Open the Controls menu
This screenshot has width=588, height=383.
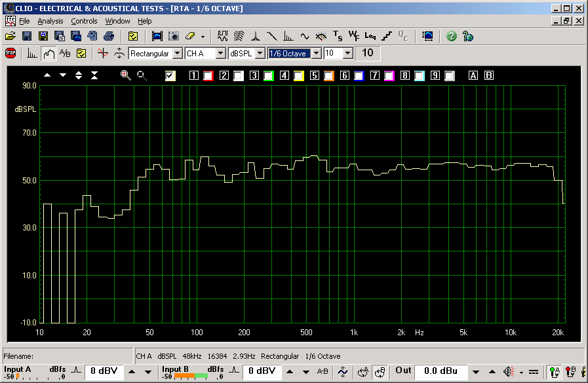84,21
